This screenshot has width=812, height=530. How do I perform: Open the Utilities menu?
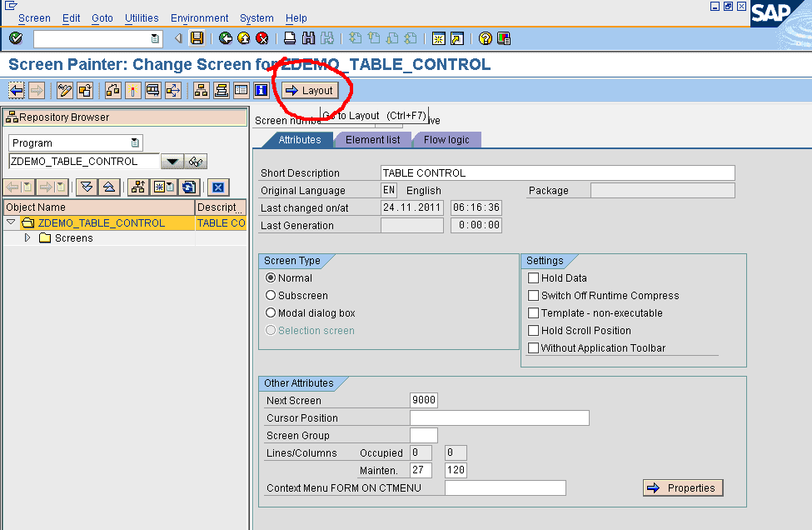141,17
